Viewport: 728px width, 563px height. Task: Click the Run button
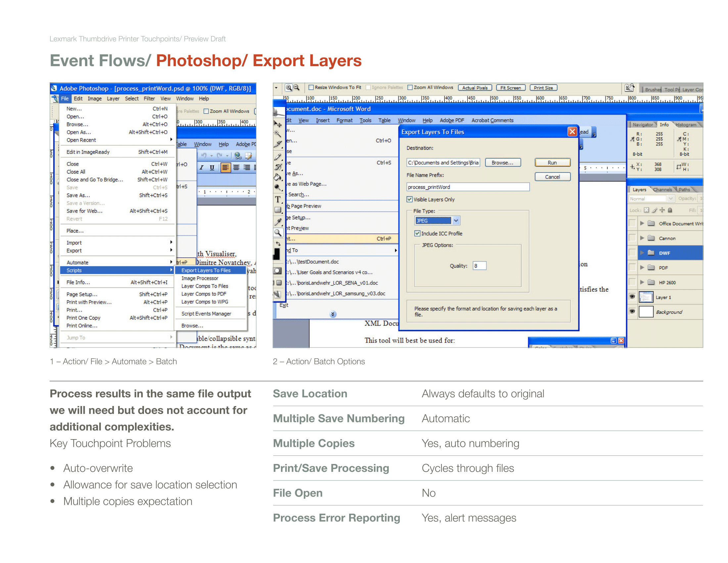click(552, 162)
